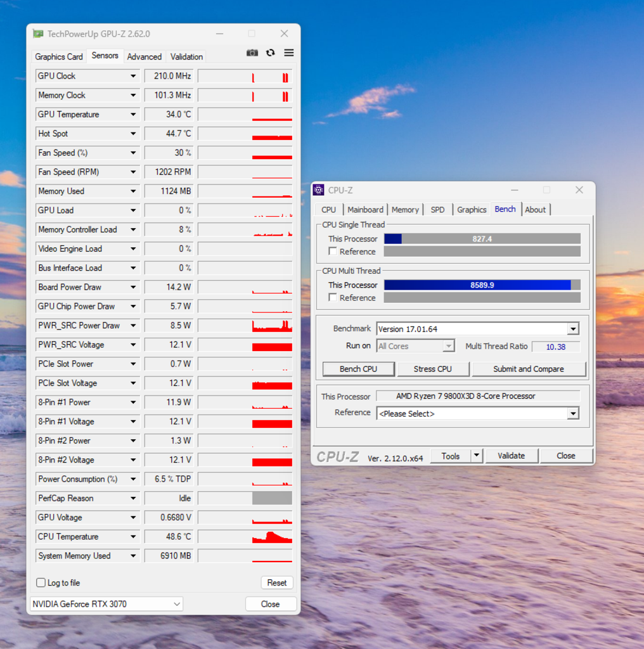Image resolution: width=644 pixels, height=649 pixels.
Task: Enable Log to file checkbox
Action: pyautogui.click(x=41, y=583)
